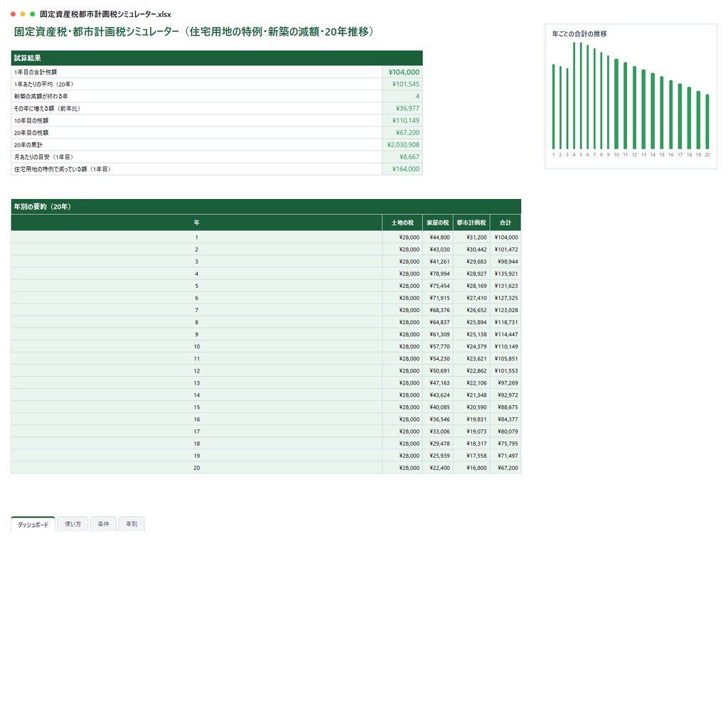
Task: Select year 4 total ¥135,921
Action: tap(505, 274)
